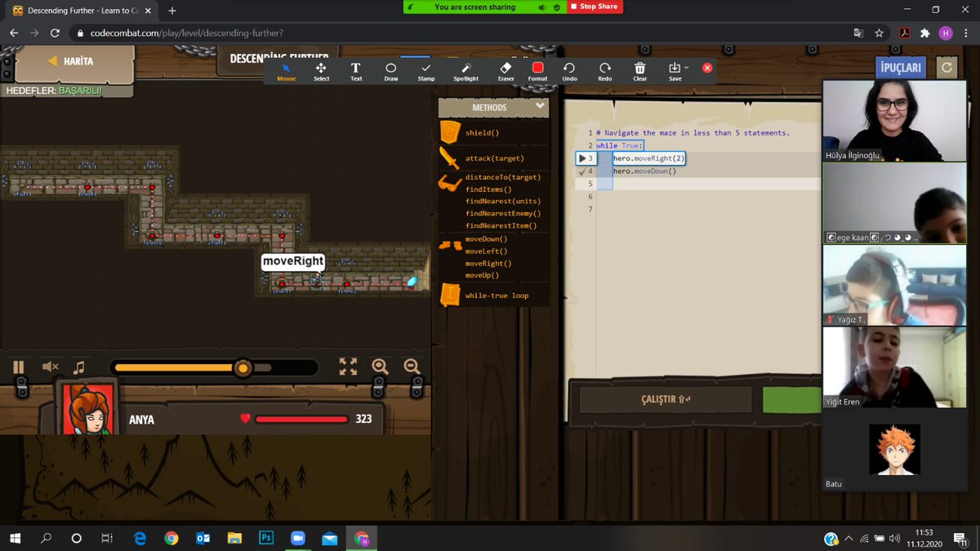
Task: Reload the browser page
Action: click(x=55, y=33)
